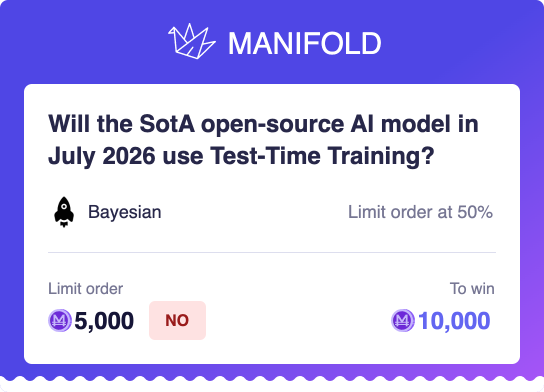The height and width of the screenshot is (392, 544).
Task: Click the red NO outcome badge
Action: (177, 320)
